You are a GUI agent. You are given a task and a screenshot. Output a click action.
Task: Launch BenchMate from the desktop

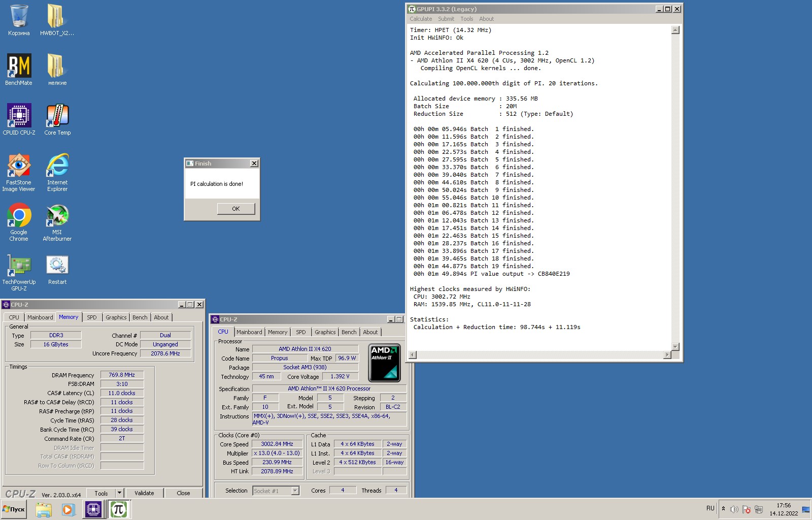point(19,70)
